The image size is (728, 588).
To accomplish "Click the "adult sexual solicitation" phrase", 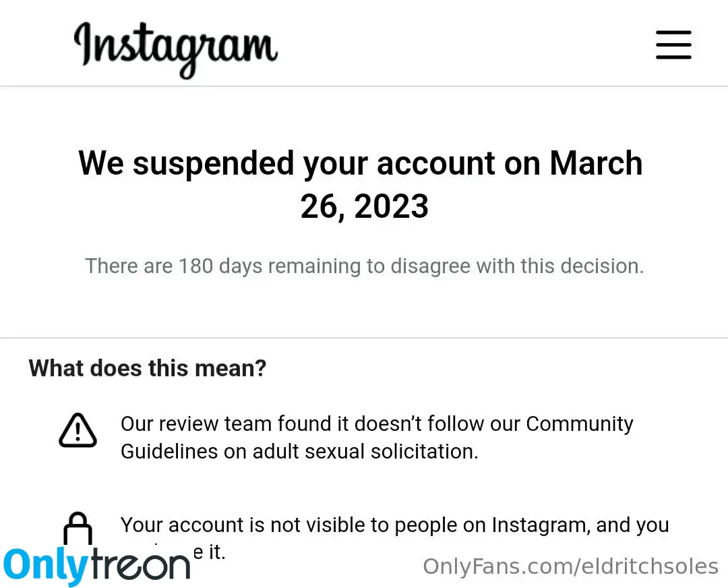I will [x=365, y=451].
